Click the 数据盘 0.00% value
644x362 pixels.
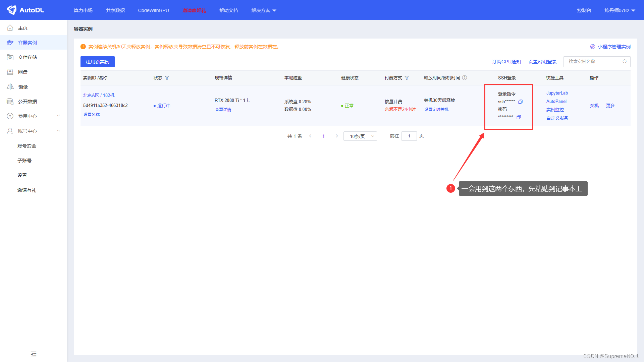point(298,109)
